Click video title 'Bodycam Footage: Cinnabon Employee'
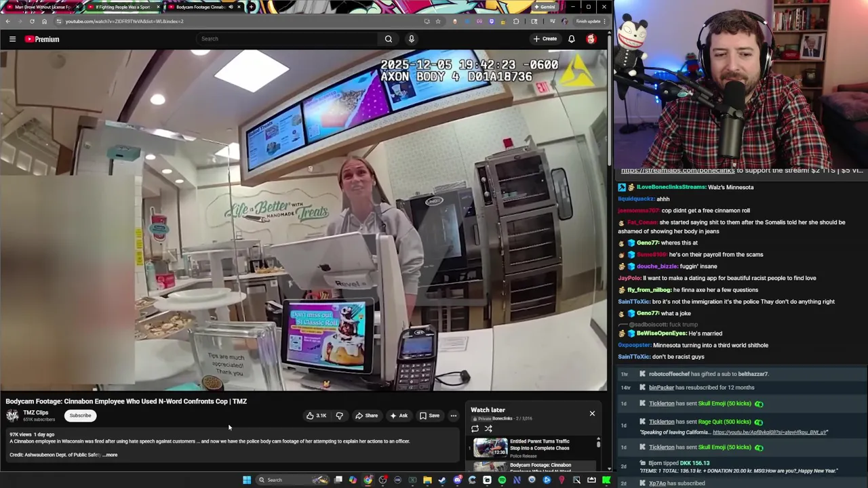This screenshot has height=488, width=868. [126, 401]
